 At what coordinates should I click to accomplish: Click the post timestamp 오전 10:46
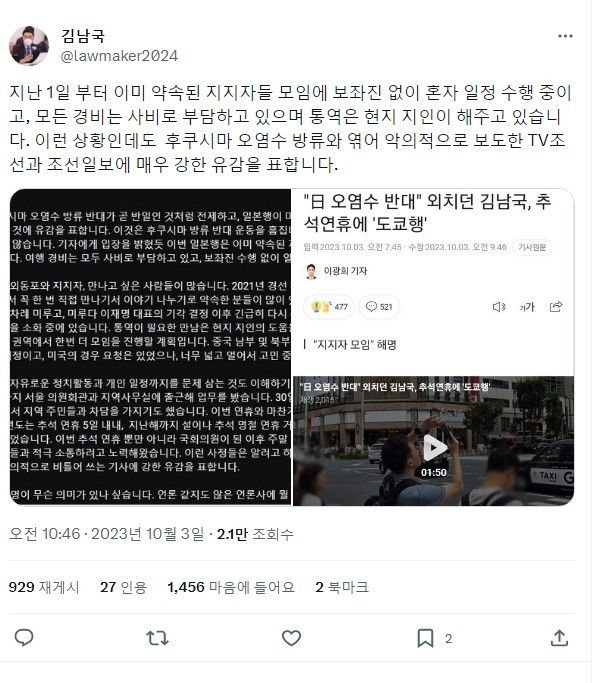pyautogui.click(x=44, y=534)
